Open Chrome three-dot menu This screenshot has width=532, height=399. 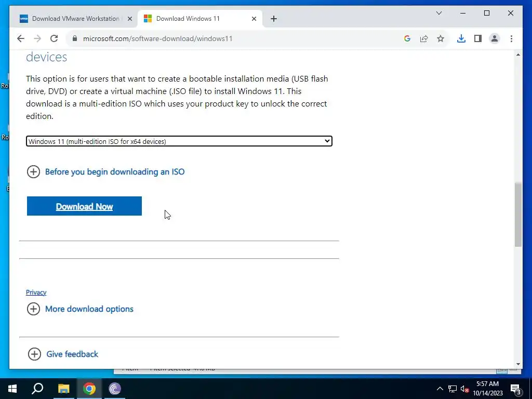[511, 38]
